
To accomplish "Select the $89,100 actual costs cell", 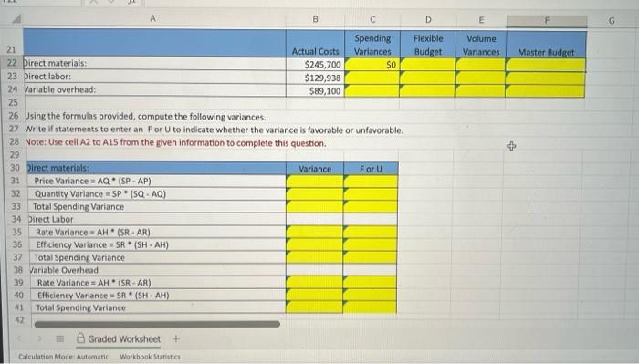I will [x=316, y=90].
